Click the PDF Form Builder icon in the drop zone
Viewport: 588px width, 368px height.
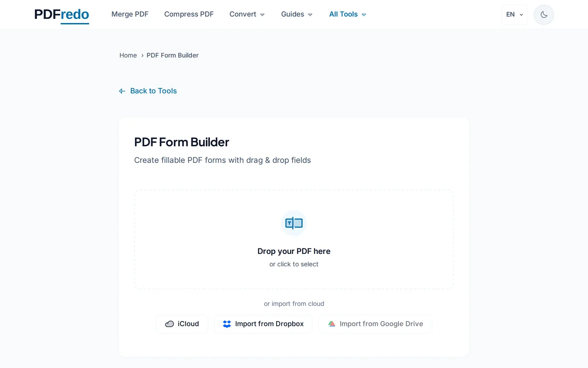pyautogui.click(x=294, y=223)
